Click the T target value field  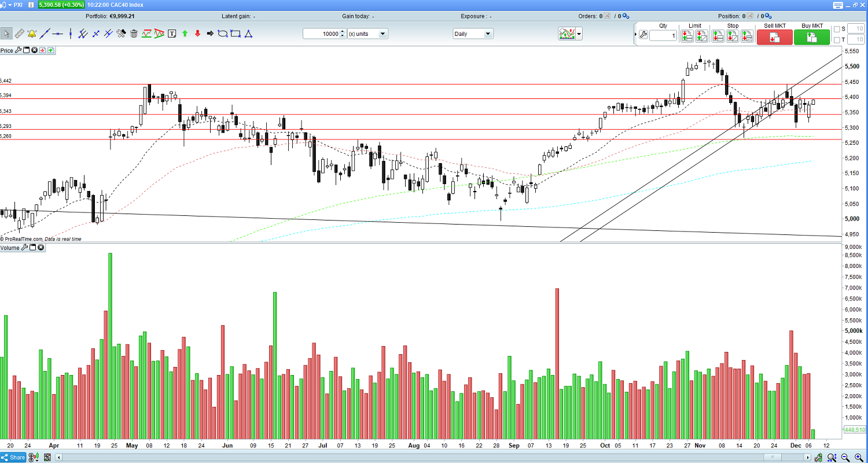856,40
